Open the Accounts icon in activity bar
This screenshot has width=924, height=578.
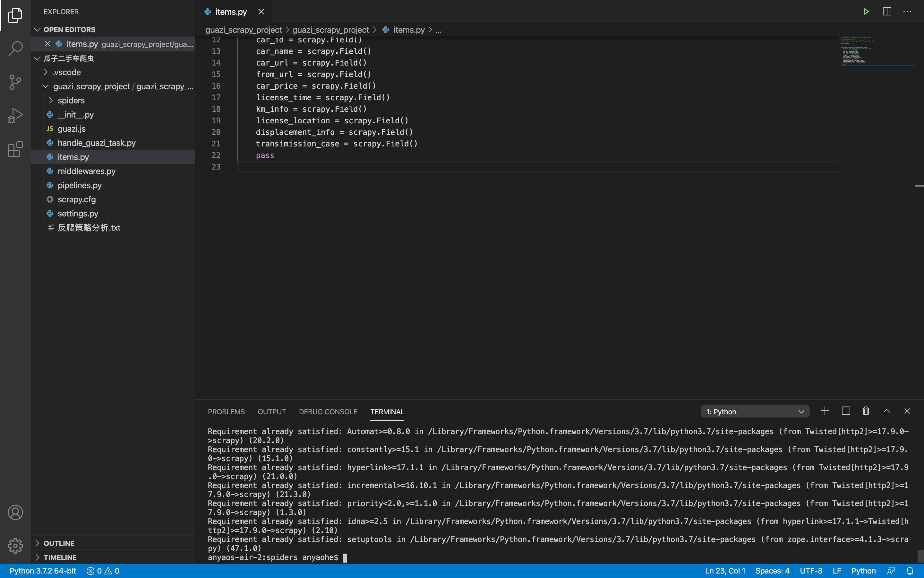point(15,512)
